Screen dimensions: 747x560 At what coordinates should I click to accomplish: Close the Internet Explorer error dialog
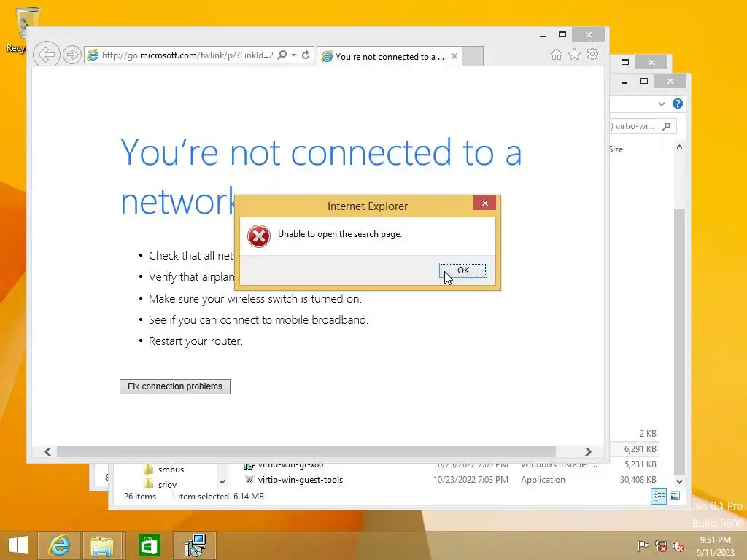tap(484, 203)
